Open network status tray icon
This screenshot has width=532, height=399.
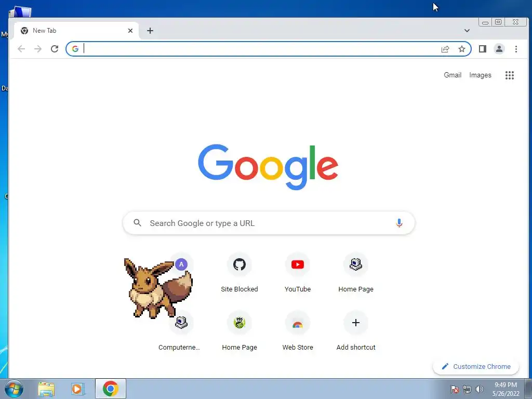[467, 389]
